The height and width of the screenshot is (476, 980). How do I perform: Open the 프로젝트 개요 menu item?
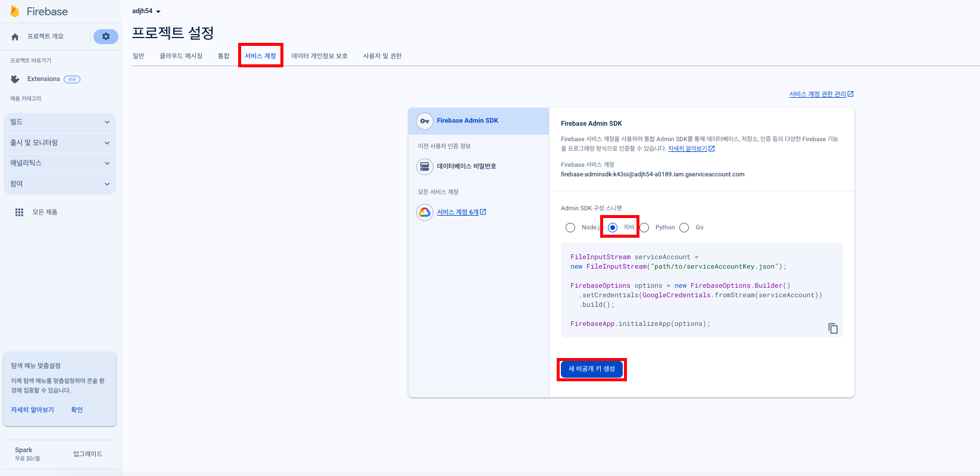(x=45, y=37)
